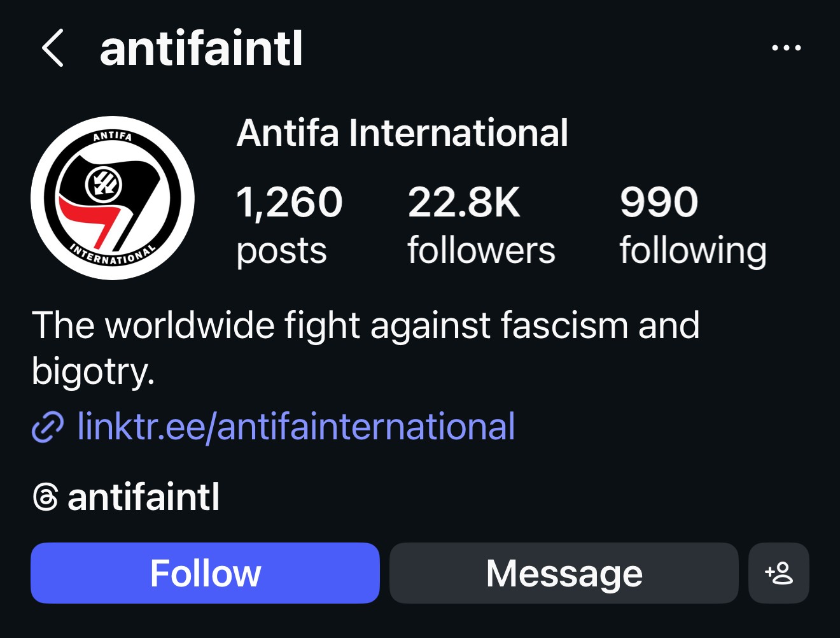Tap the word "posts" label
This screenshot has width=840, height=638.
[x=281, y=250]
